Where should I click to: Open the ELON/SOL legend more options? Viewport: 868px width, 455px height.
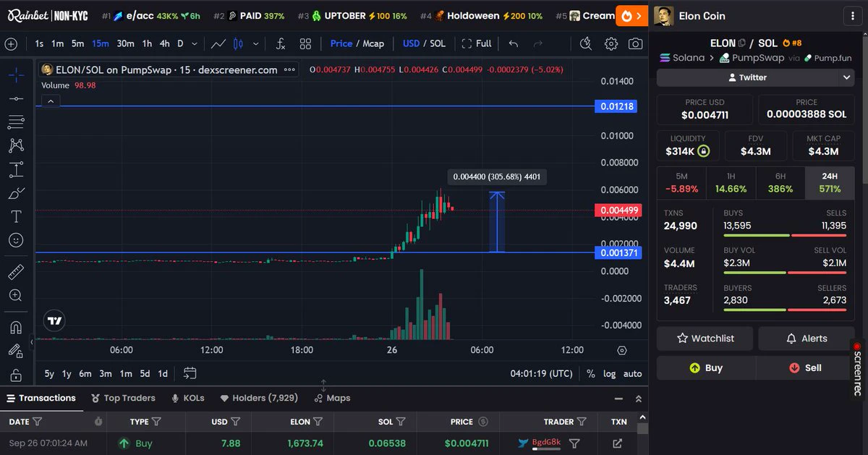(290, 70)
